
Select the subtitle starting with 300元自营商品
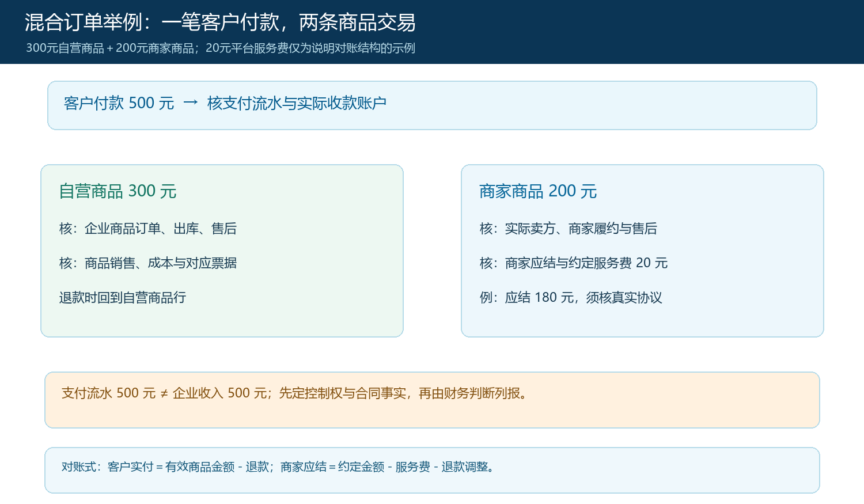221,48
